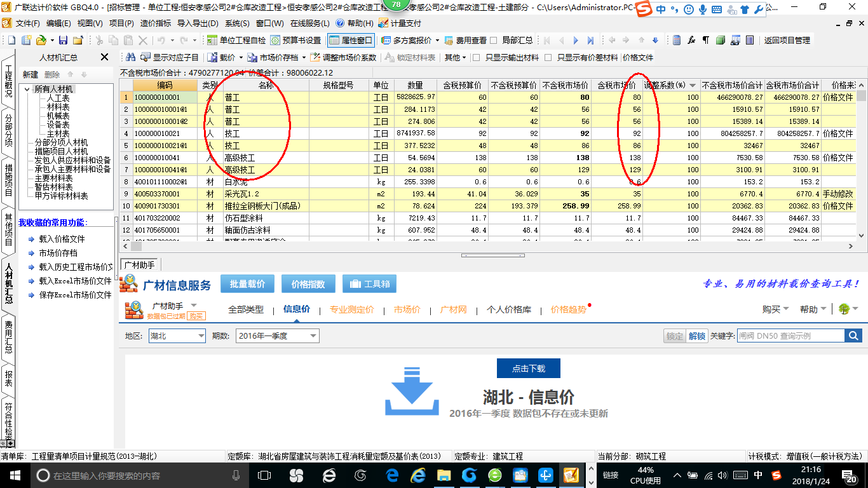This screenshot has width=868, height=488.
Task: Click the 关键字 search input field
Action: [790, 335]
